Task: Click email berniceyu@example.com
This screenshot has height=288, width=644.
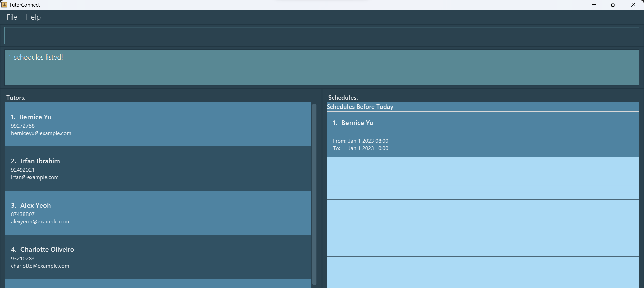Action: [x=41, y=133]
